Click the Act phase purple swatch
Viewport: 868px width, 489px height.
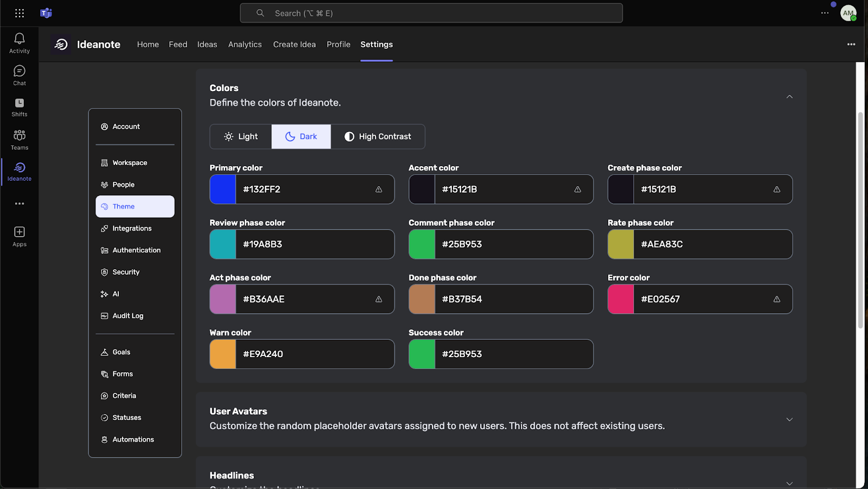tap(223, 299)
